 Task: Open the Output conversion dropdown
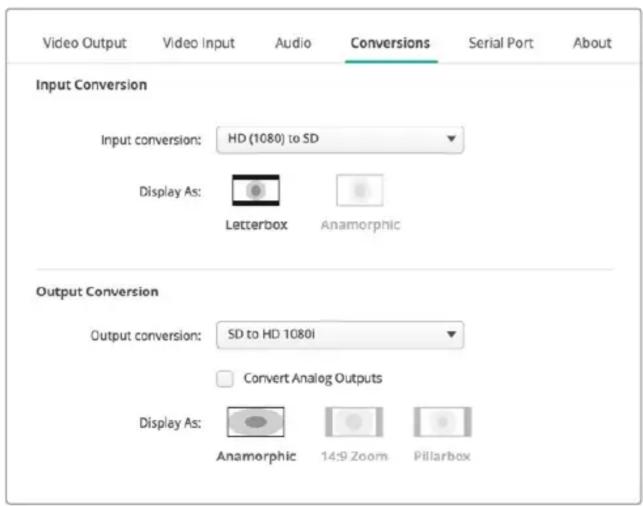click(x=340, y=335)
